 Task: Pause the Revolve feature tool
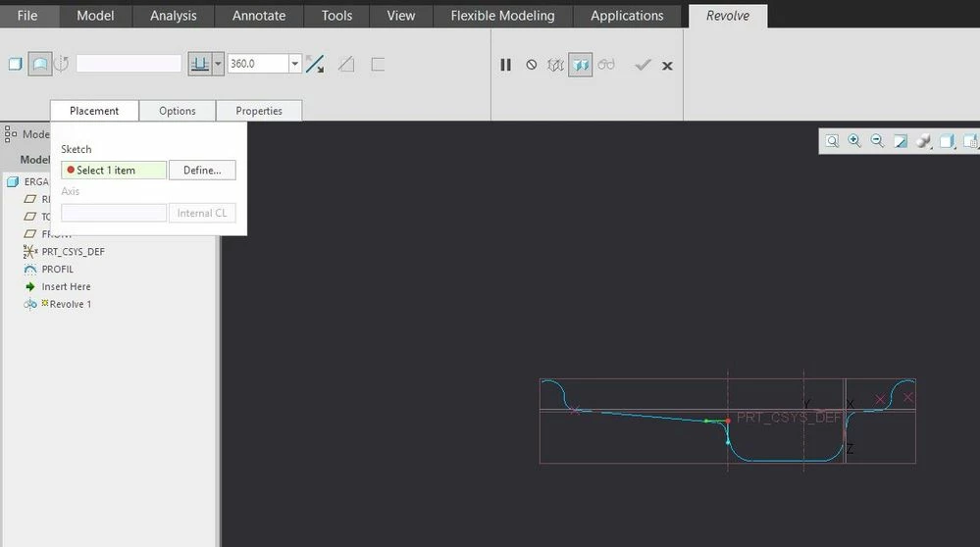point(505,65)
